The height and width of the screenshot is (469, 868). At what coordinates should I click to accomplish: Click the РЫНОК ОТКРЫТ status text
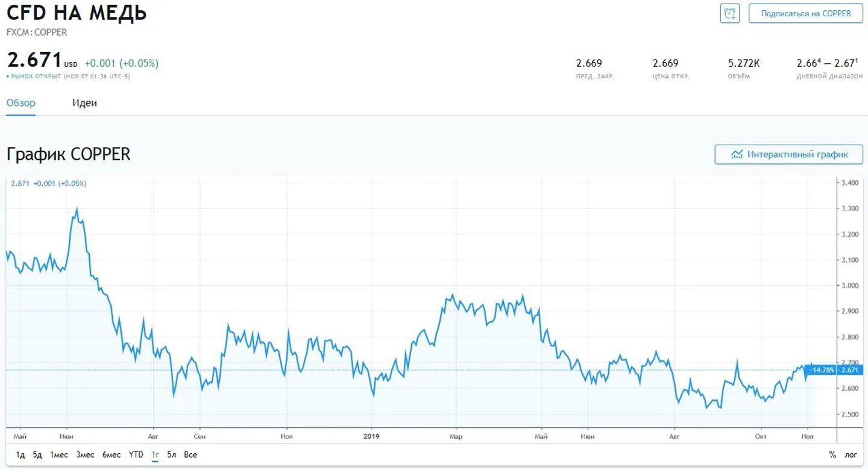pyautogui.click(x=36, y=77)
